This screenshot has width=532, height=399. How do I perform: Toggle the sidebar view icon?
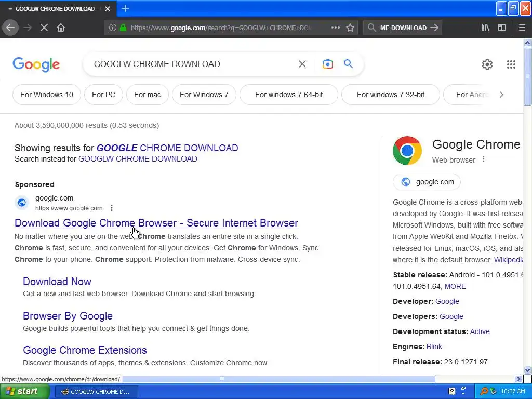[502, 28]
